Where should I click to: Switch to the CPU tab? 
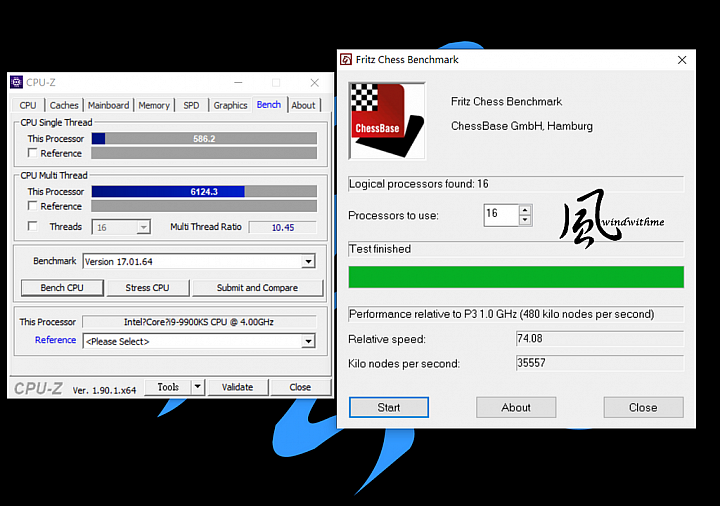(28, 105)
